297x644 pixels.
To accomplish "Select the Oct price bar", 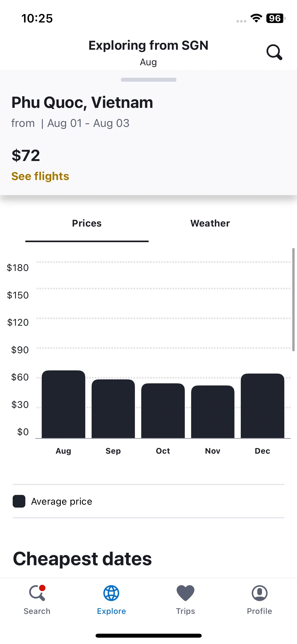I will (163, 411).
